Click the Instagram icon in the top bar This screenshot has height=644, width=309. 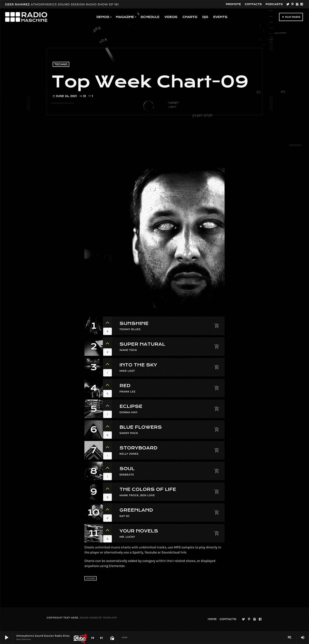[297, 4]
